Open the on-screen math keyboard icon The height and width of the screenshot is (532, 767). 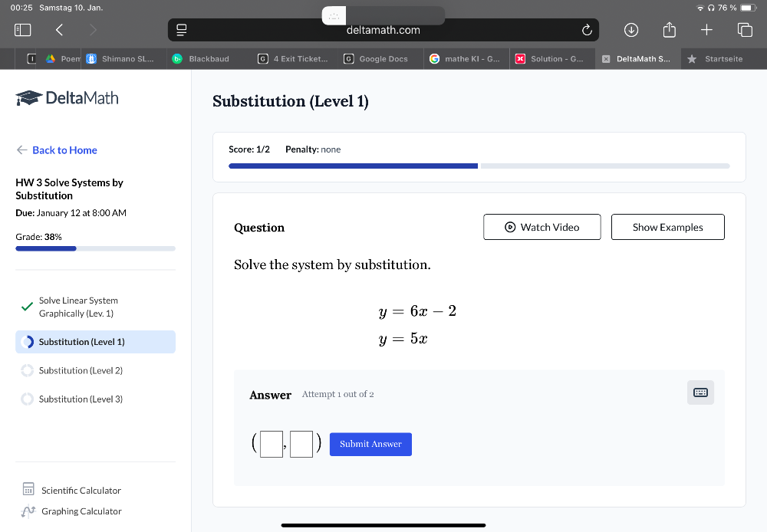pos(700,392)
